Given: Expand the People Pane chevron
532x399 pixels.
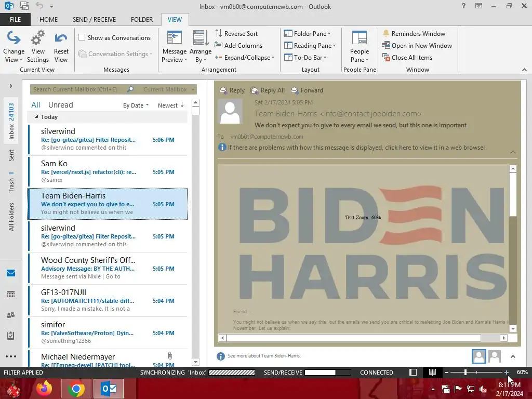Looking at the screenshot, I should pyautogui.click(x=513, y=356).
